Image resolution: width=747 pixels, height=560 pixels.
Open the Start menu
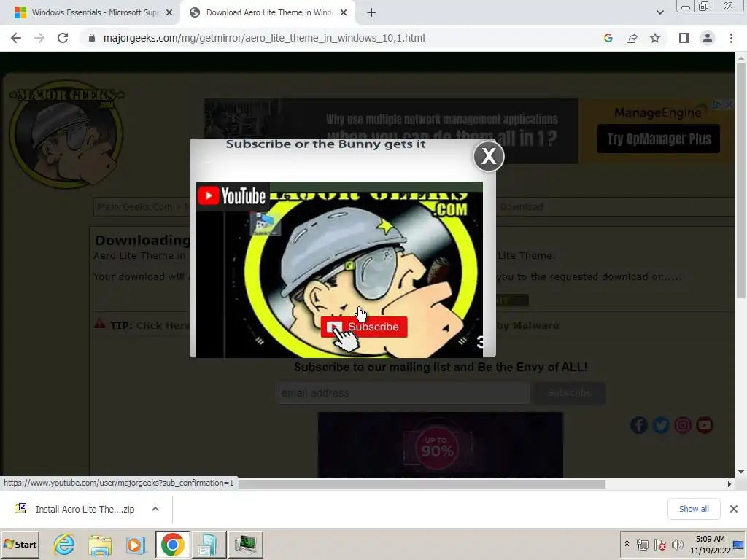coord(20,544)
